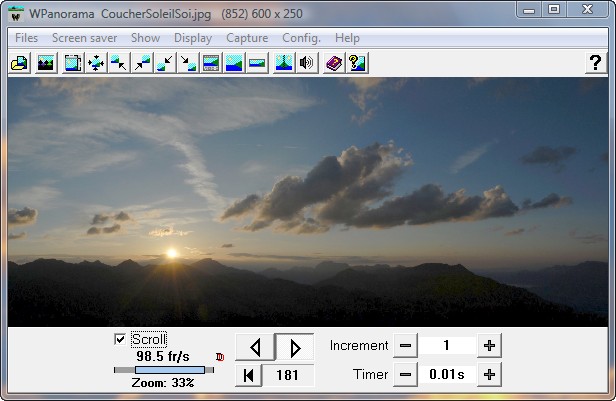This screenshot has width=616, height=401.
Task: Open the purple help book icon
Action: (334, 63)
